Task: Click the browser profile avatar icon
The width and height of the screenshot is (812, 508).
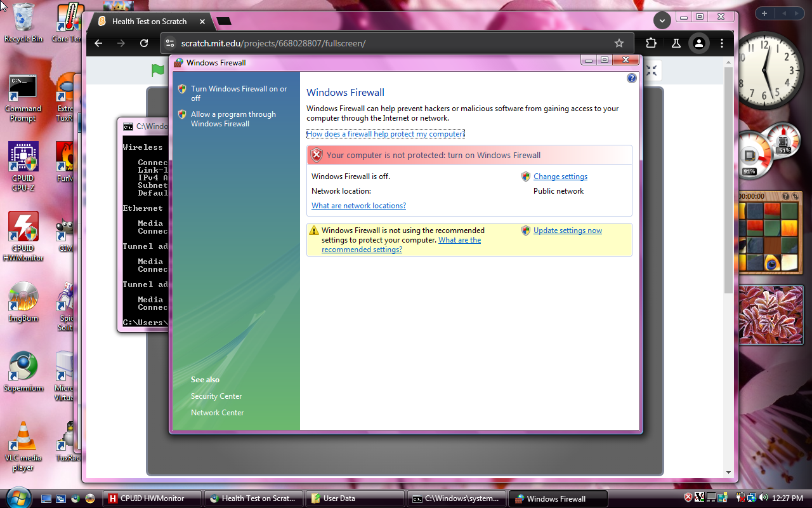Action: [x=698, y=43]
